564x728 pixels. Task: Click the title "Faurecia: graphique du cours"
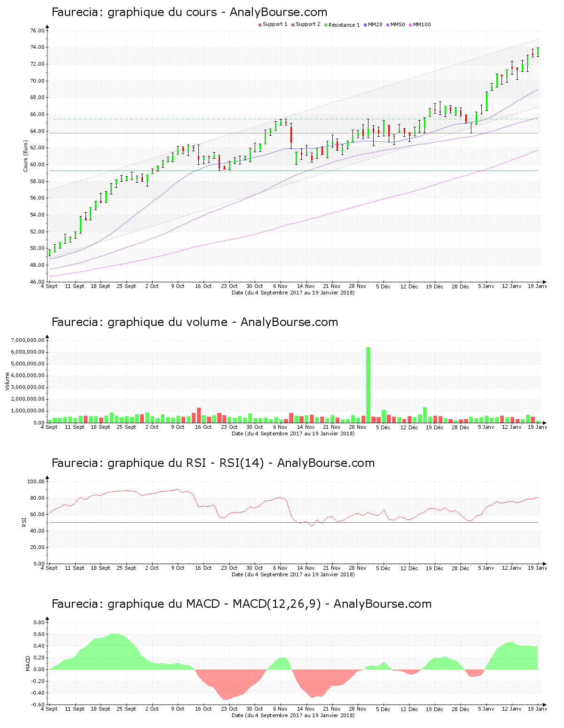(134, 12)
